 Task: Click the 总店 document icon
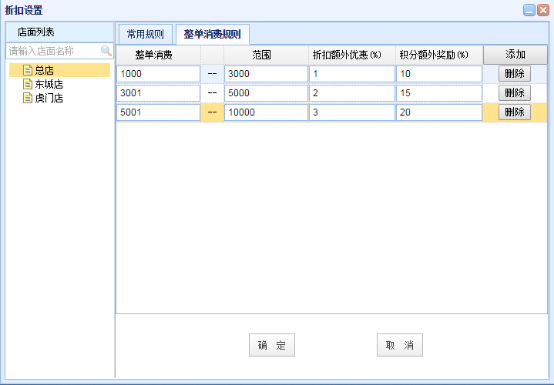tap(28, 70)
